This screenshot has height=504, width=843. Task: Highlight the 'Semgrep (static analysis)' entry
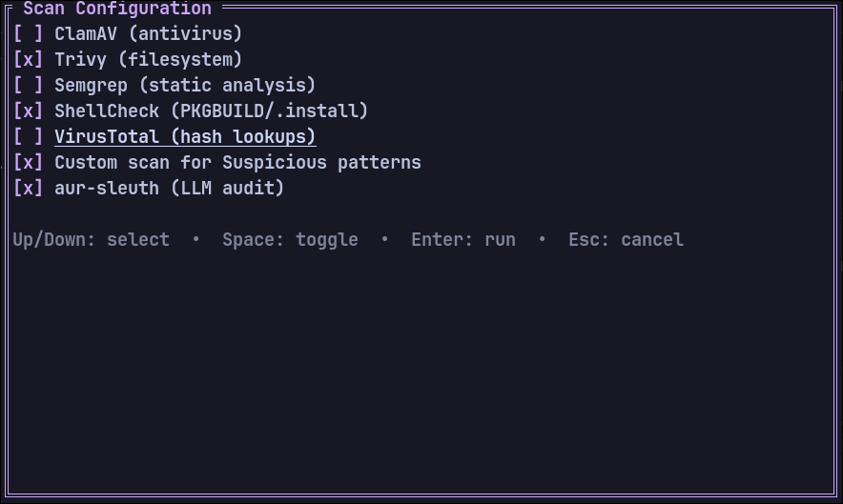(x=184, y=86)
